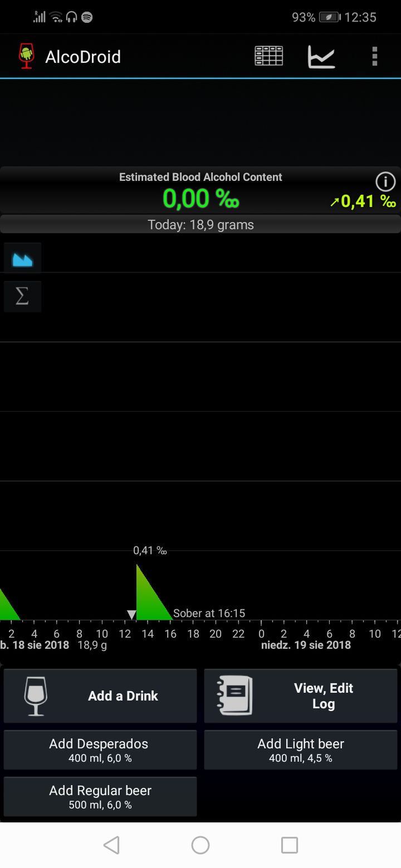This screenshot has height=868, width=401.
Task: Tap the battery status icon
Action: (330, 17)
